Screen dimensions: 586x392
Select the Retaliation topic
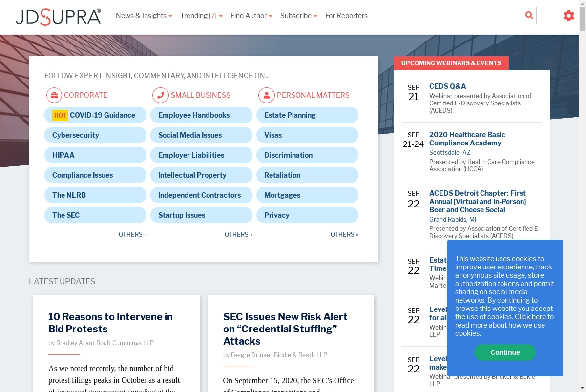pos(307,175)
